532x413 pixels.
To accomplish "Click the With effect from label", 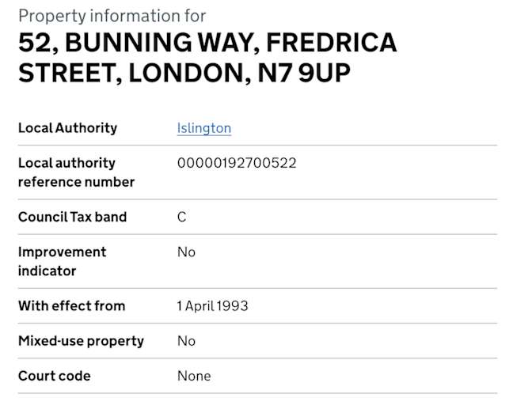I will [x=71, y=306].
